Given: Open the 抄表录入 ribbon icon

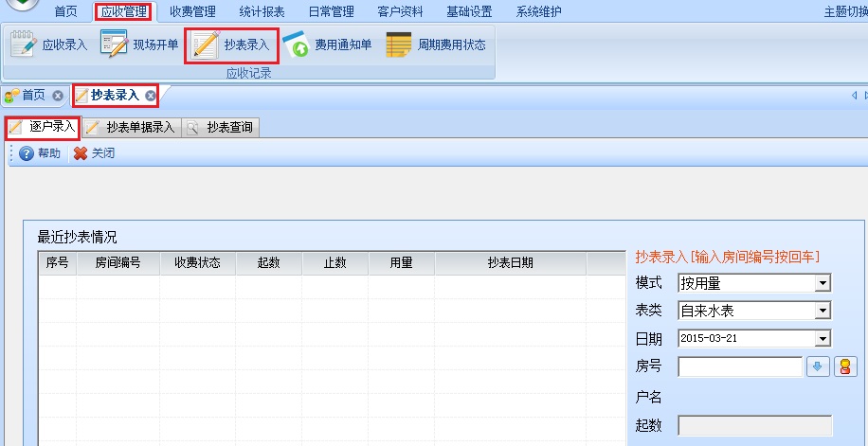Looking at the screenshot, I should coord(206,45).
